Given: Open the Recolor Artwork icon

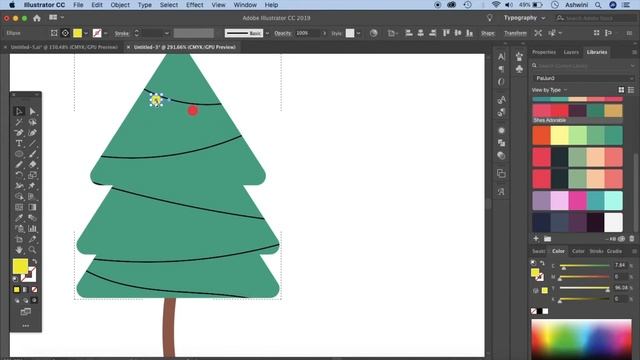Looking at the screenshot, I should click(373, 33).
